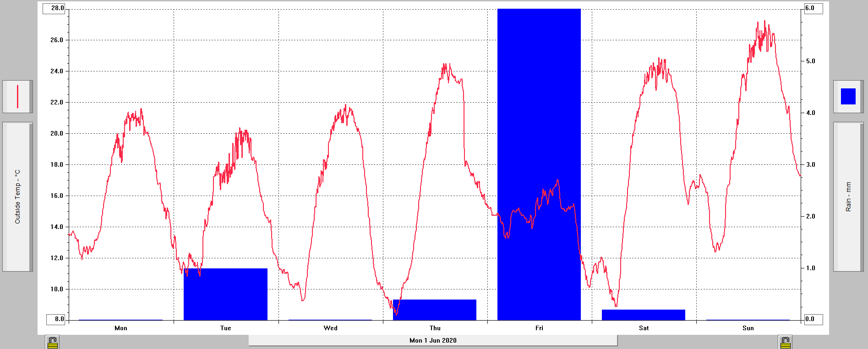Click the padlock icon at bottom left

tap(53, 342)
